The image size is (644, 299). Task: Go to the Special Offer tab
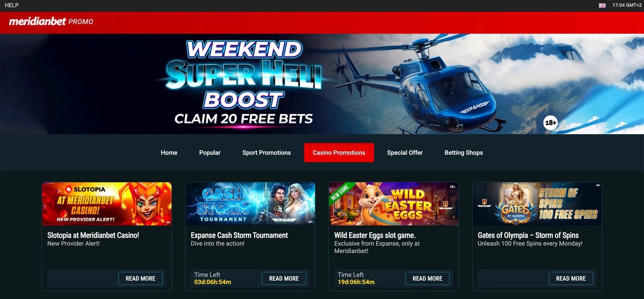click(x=405, y=152)
